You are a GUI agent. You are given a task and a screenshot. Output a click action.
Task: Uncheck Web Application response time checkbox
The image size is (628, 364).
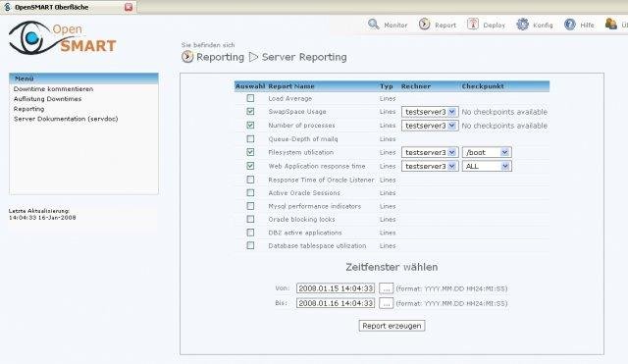pyautogui.click(x=250, y=166)
